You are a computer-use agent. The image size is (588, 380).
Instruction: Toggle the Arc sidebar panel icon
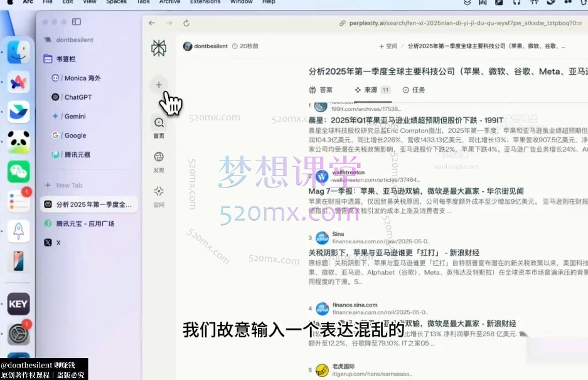coord(77,22)
